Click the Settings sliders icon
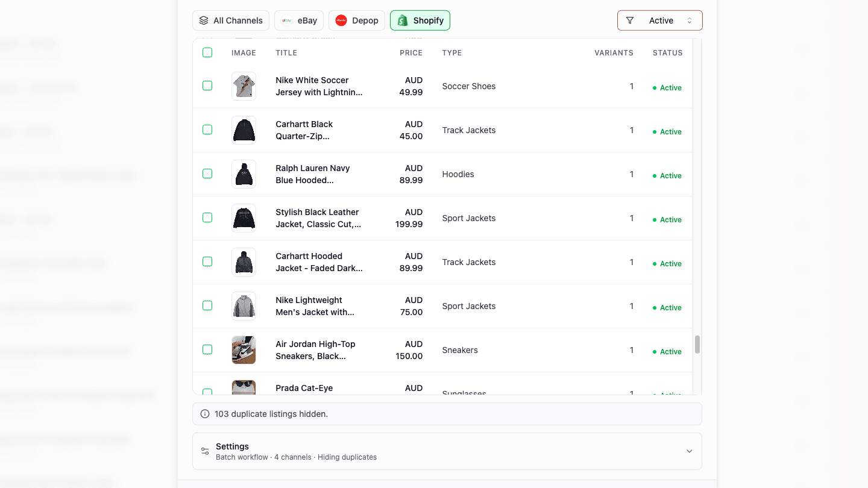 (x=205, y=451)
